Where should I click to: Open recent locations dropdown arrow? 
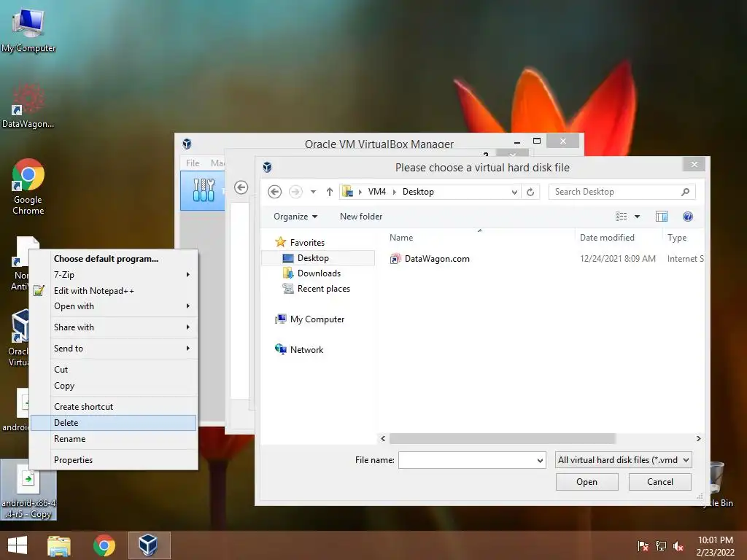coord(313,192)
